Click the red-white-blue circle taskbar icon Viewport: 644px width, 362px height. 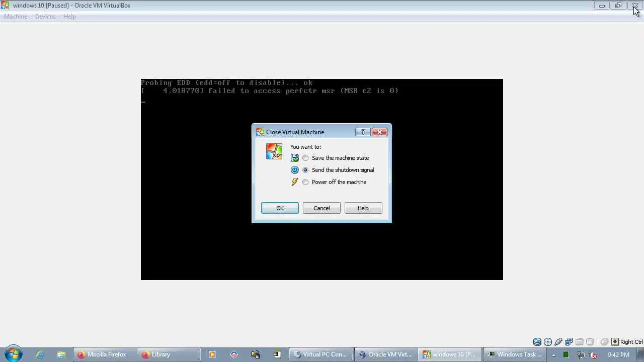click(234, 354)
